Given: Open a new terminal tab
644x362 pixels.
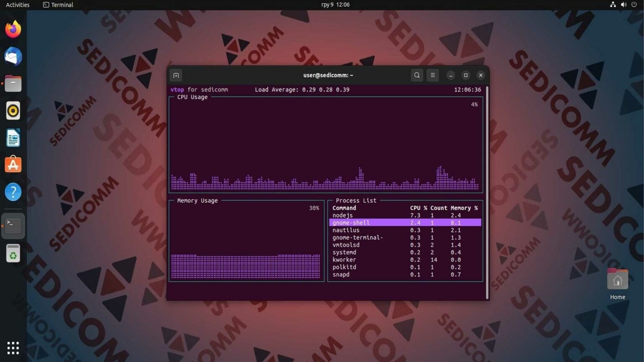Looking at the screenshot, I should coord(176,75).
